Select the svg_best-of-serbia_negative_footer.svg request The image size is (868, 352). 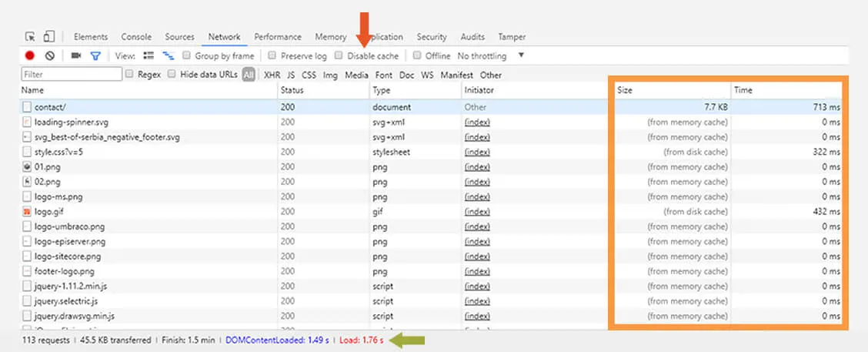click(x=431, y=137)
